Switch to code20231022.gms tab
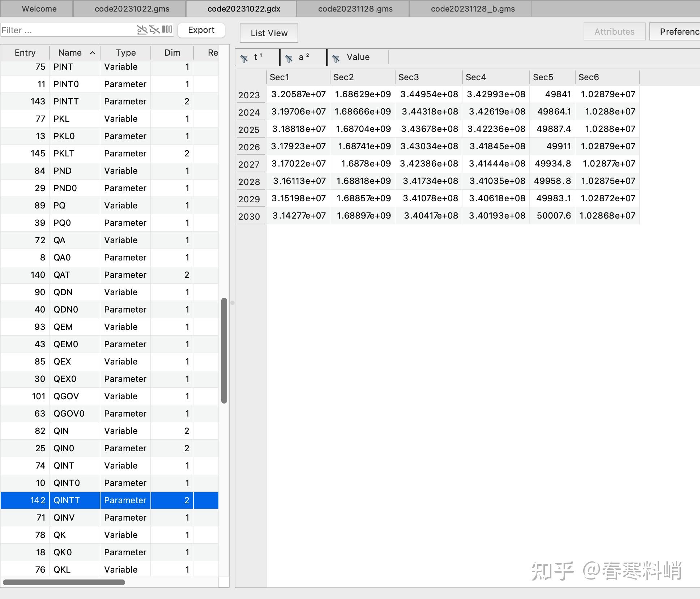Viewport: 700px width, 599px height. pos(132,9)
